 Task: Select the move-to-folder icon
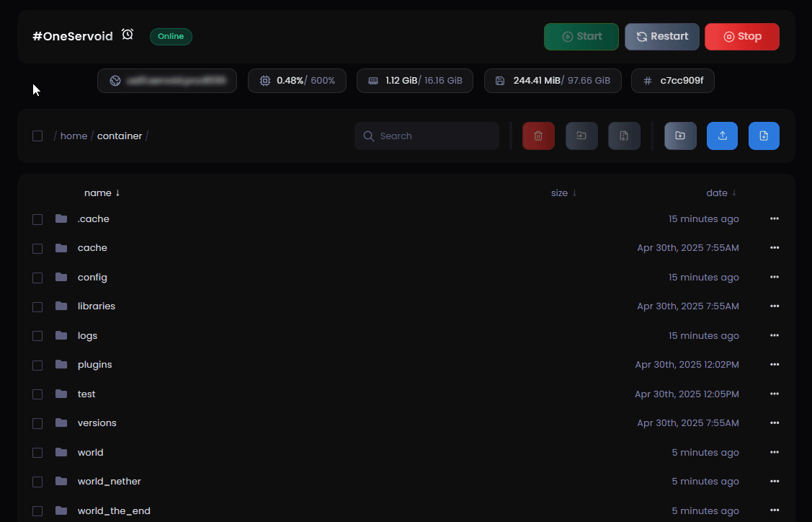581,136
